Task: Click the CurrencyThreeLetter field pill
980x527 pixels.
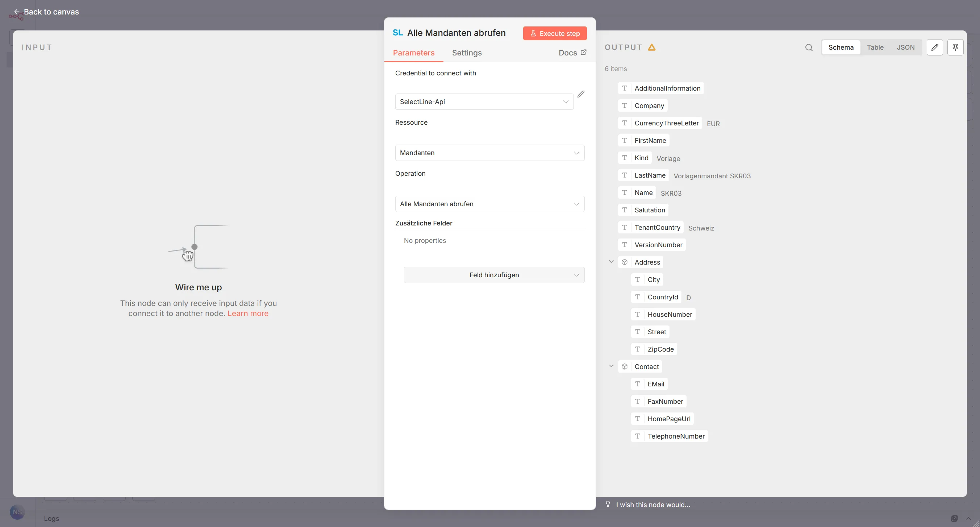Action: pos(660,123)
